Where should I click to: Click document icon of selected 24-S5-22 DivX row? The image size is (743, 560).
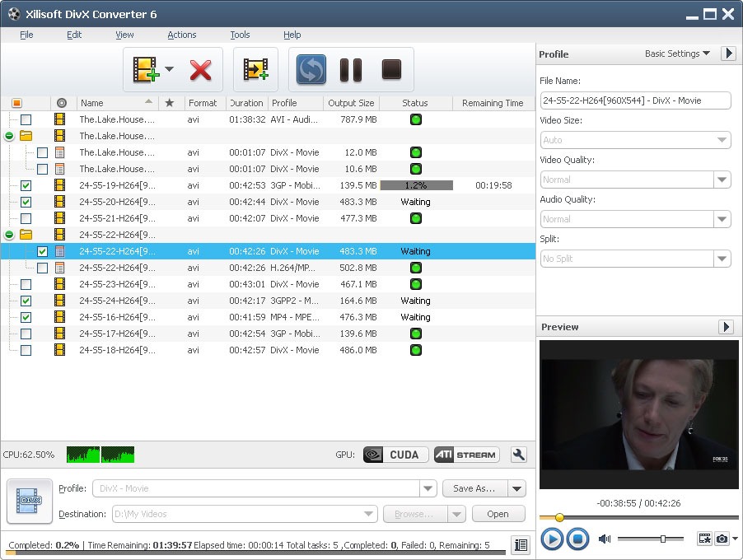pyautogui.click(x=59, y=251)
